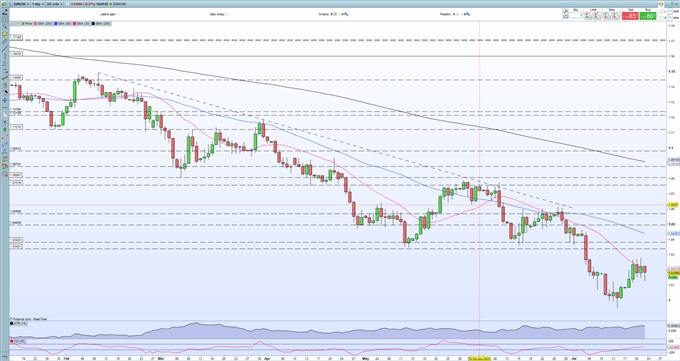Click the upper pips input box
The image size is (680, 361).
(670, 11)
